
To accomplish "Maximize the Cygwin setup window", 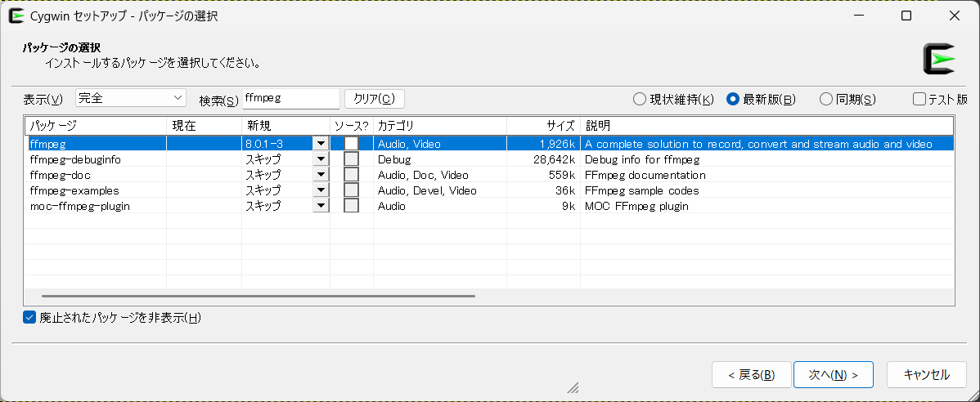I will point(906,16).
